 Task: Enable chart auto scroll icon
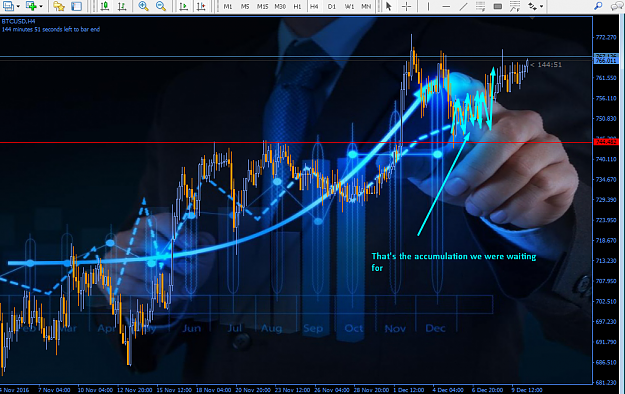click(183, 6)
